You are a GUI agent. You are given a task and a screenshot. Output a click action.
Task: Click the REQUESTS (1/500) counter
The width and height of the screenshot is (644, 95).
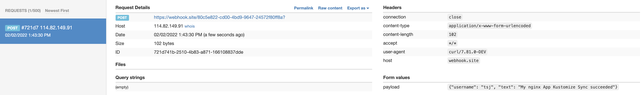pos(23,11)
